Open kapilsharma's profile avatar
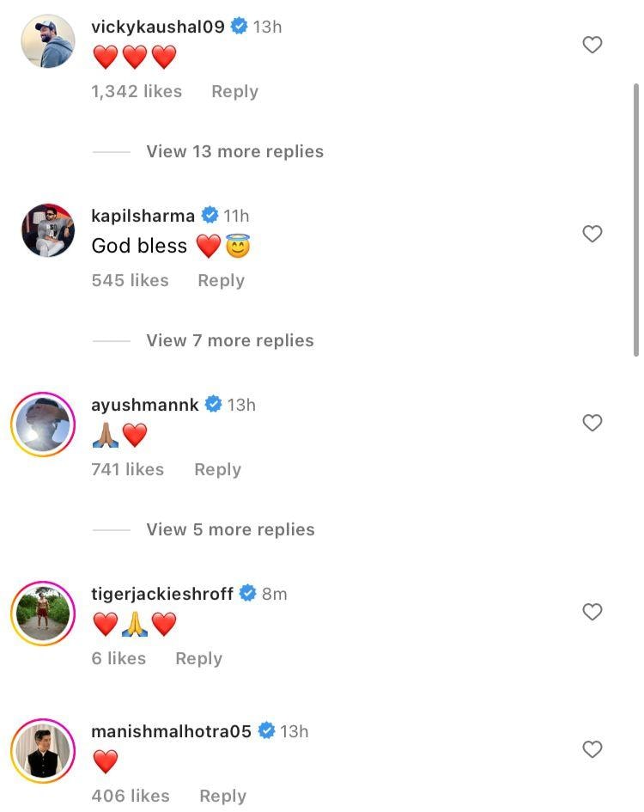 pos(48,230)
